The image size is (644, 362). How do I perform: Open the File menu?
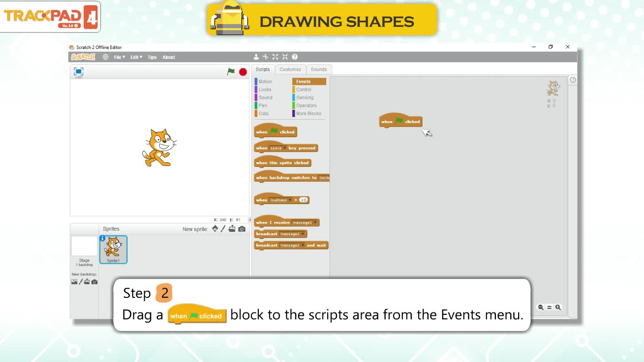[x=119, y=57]
